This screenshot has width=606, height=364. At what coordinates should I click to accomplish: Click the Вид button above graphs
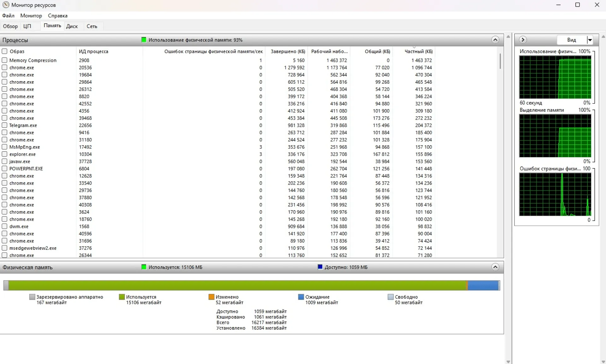tap(571, 40)
